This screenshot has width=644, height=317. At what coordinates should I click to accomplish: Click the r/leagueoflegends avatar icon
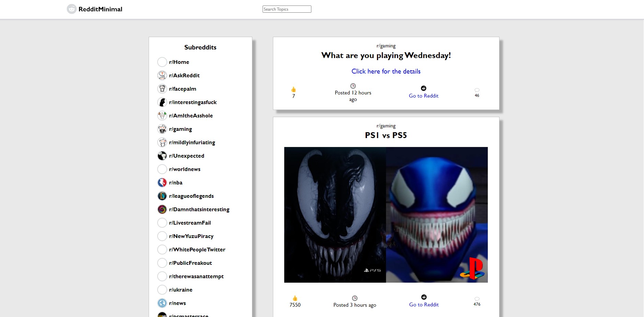pyautogui.click(x=162, y=196)
